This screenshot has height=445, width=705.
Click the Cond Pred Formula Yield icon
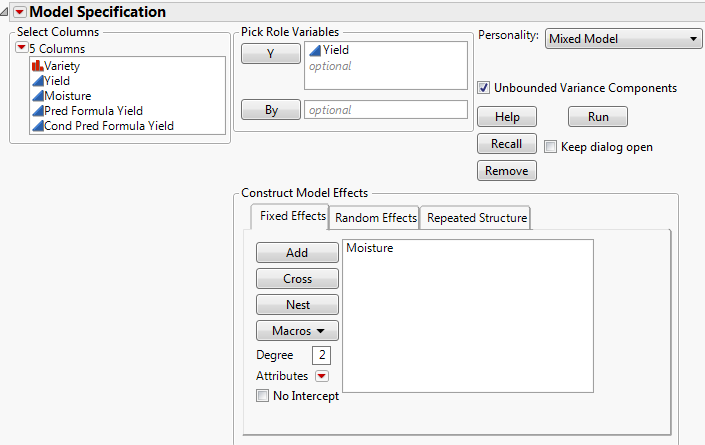click(x=37, y=126)
